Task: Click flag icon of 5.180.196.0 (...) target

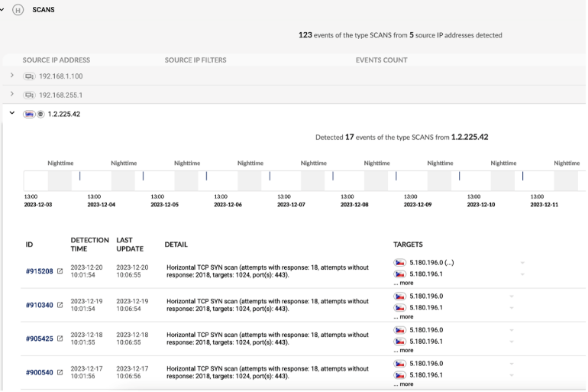Action: [x=399, y=263]
